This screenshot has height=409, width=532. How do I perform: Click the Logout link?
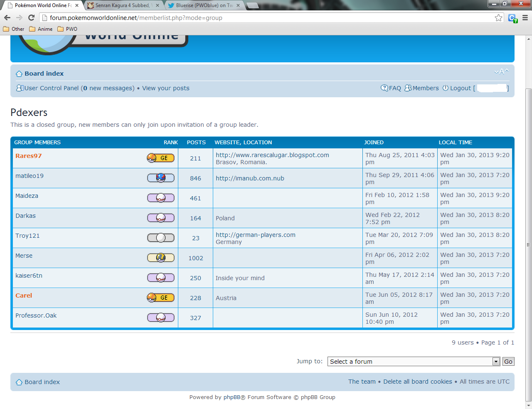click(x=461, y=88)
